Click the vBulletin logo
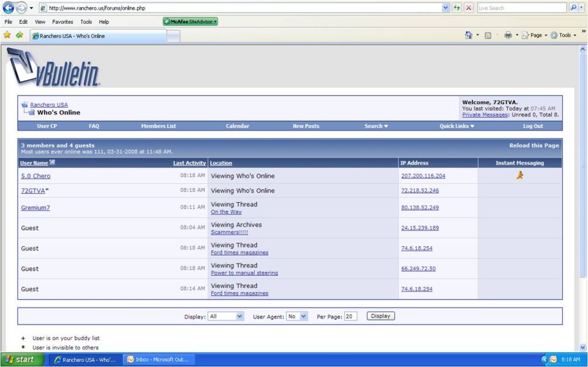 coord(53,67)
